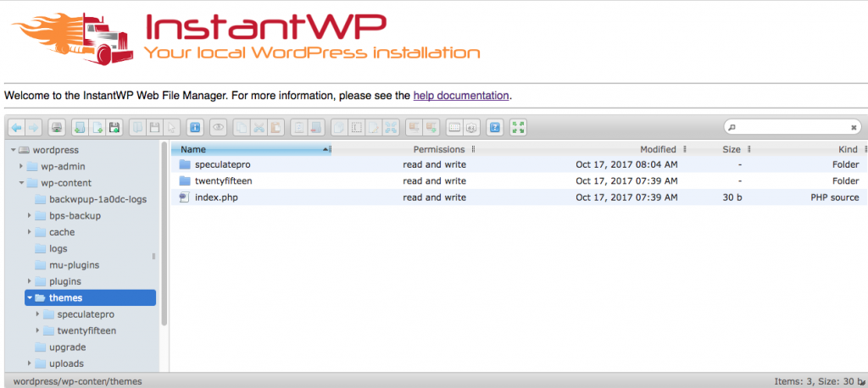Click the blue Get Info toolbar icon
Screen dimensions: 868x388
194,127
